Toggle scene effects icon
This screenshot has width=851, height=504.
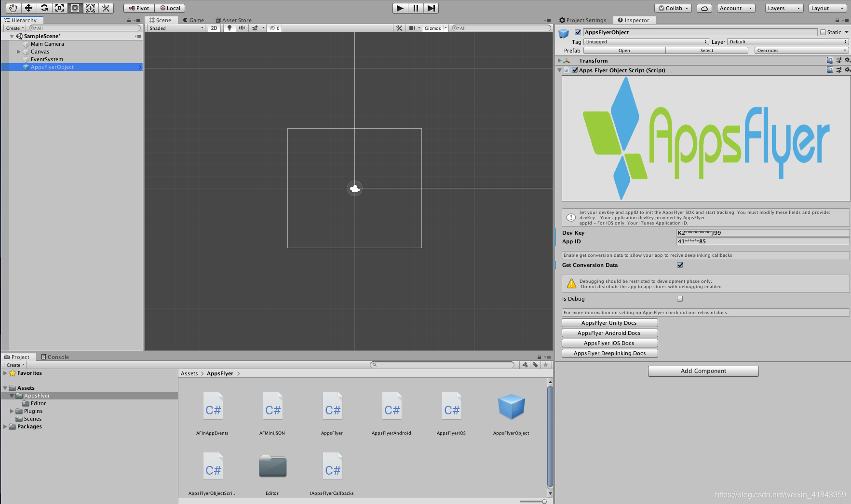click(x=255, y=28)
